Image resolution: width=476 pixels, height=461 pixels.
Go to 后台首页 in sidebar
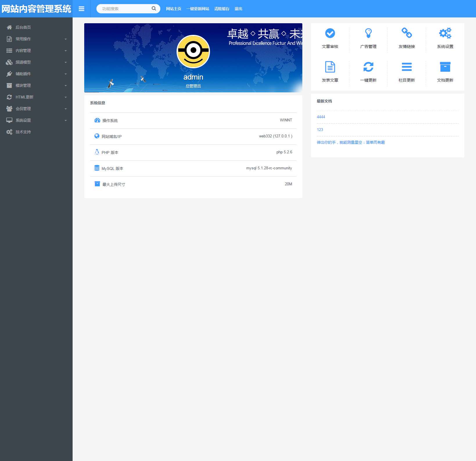pyautogui.click(x=23, y=27)
